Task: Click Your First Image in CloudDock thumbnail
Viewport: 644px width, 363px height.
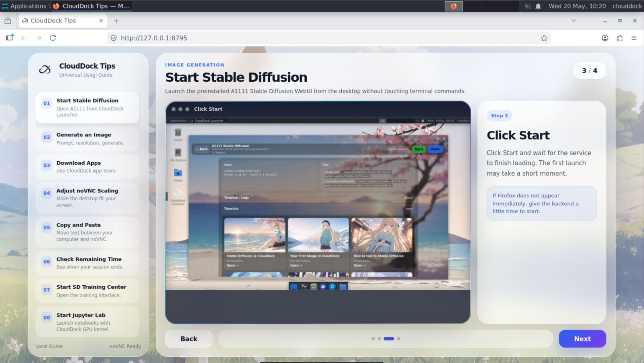Action: tap(318, 235)
